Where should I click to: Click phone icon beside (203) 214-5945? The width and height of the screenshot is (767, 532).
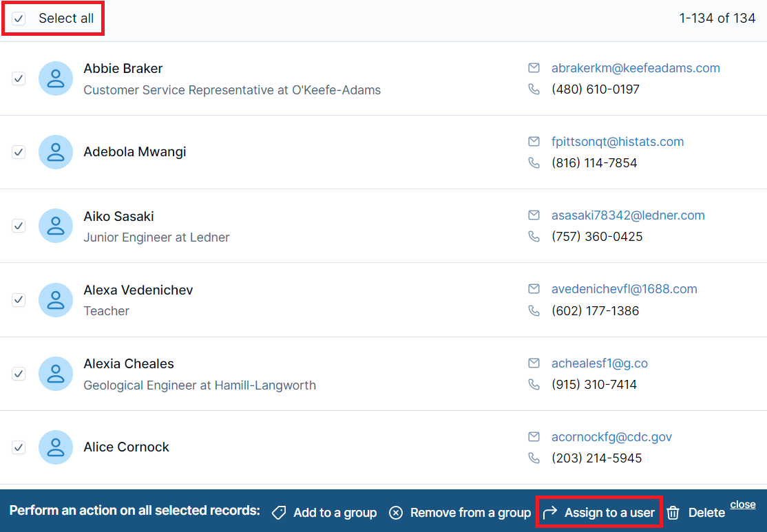tap(534, 458)
